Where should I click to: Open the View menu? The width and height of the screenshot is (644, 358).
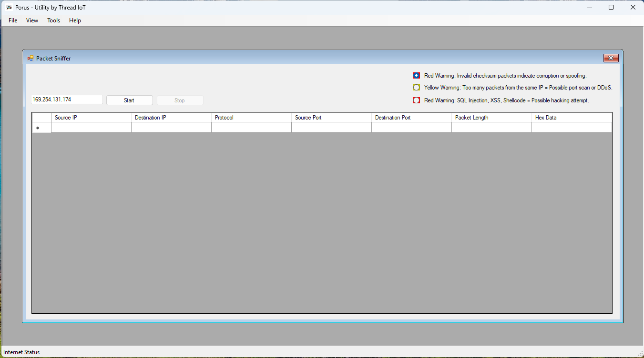point(32,20)
